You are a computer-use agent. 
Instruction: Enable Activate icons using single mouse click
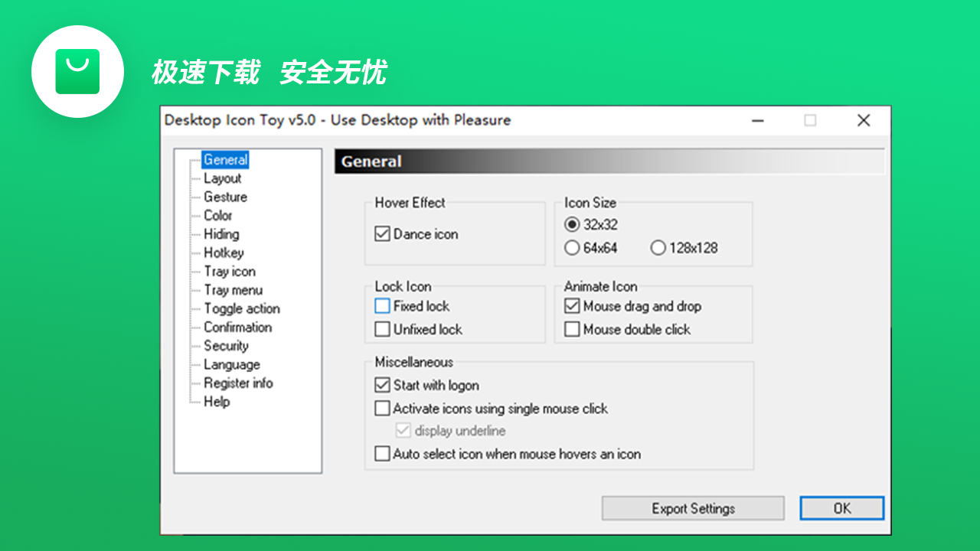tap(383, 408)
